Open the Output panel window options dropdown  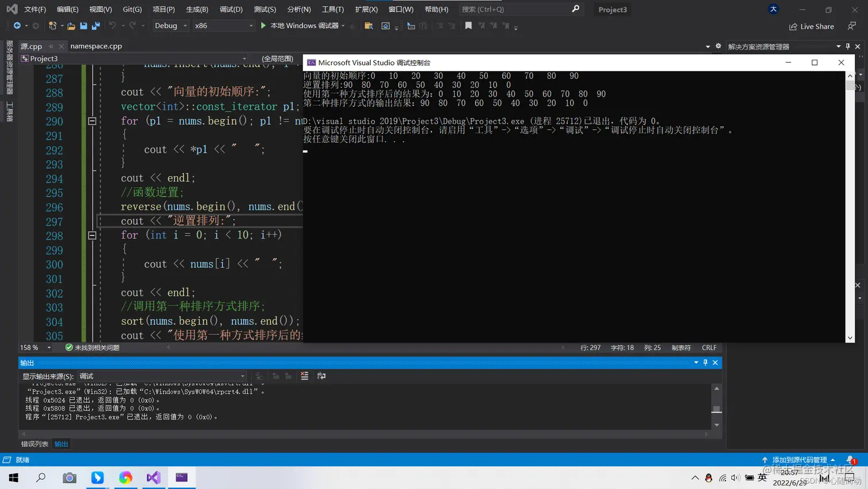point(696,363)
